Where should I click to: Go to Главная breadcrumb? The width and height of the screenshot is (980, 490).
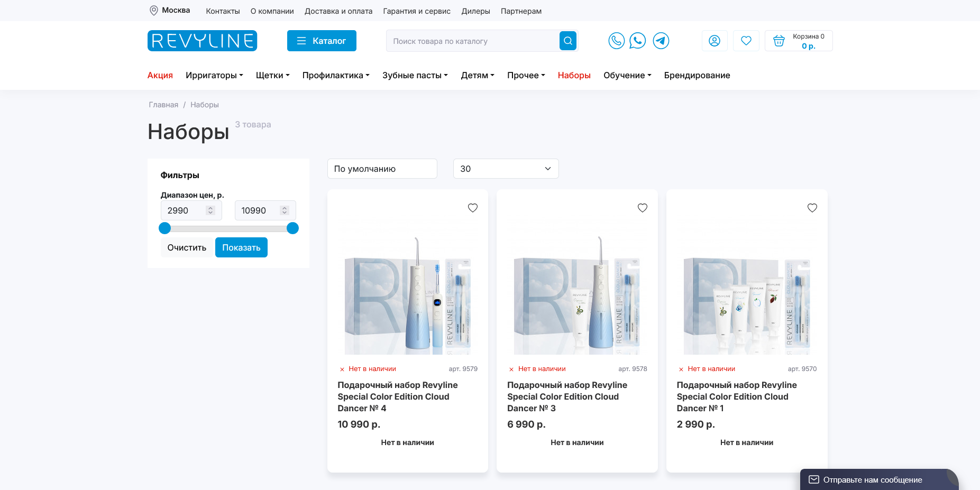coord(163,105)
